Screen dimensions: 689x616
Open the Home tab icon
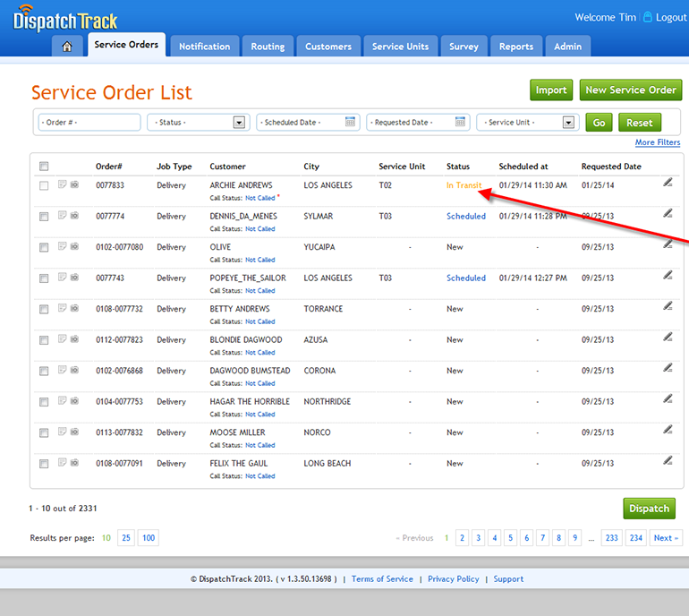pyautogui.click(x=67, y=47)
